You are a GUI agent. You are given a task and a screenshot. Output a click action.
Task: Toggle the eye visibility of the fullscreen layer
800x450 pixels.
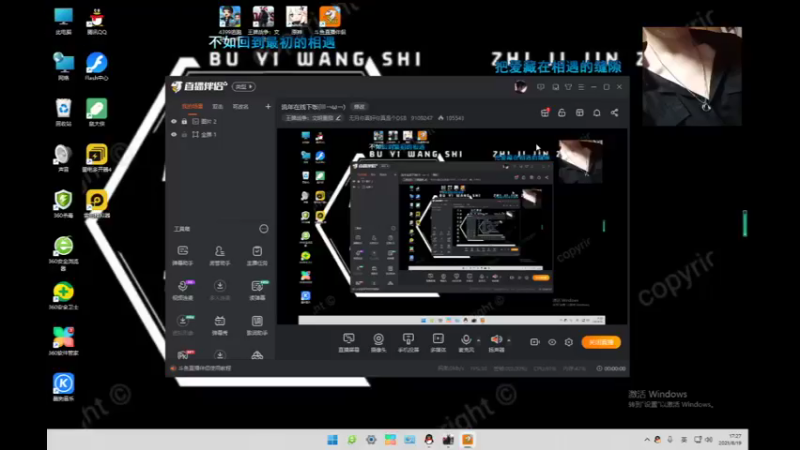(174, 135)
